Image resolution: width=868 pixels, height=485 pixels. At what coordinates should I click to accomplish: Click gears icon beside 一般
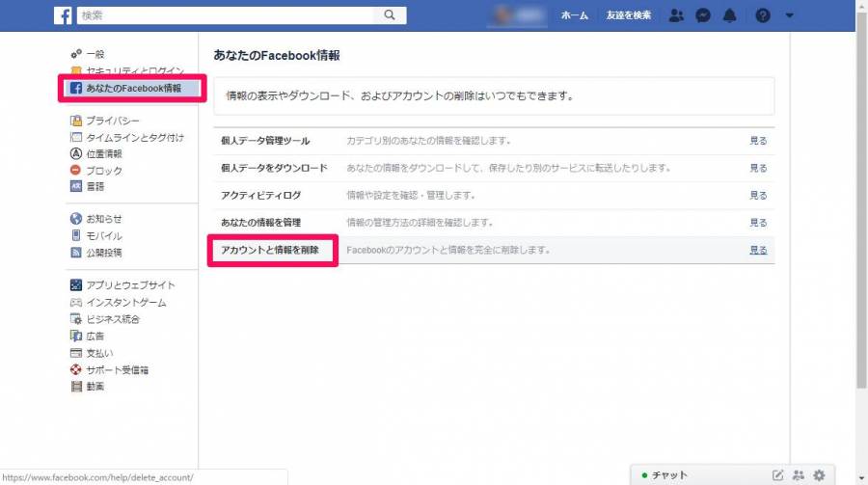pos(76,54)
